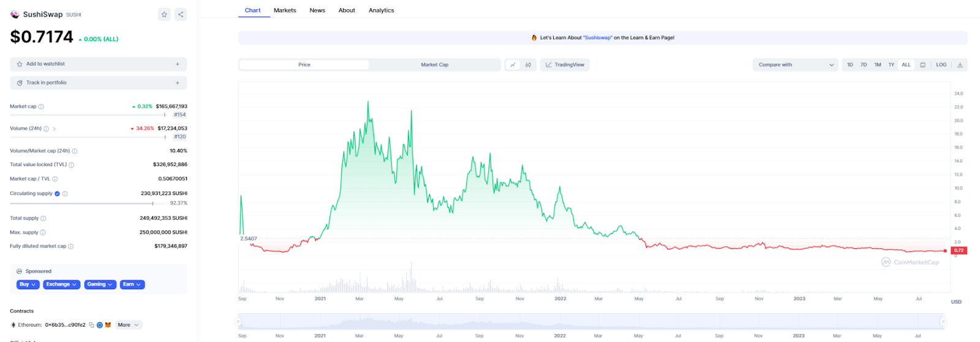Image resolution: width=980 pixels, height=342 pixels.
Task: Expand the sponsored Exchange dropdown
Action: pos(61,284)
